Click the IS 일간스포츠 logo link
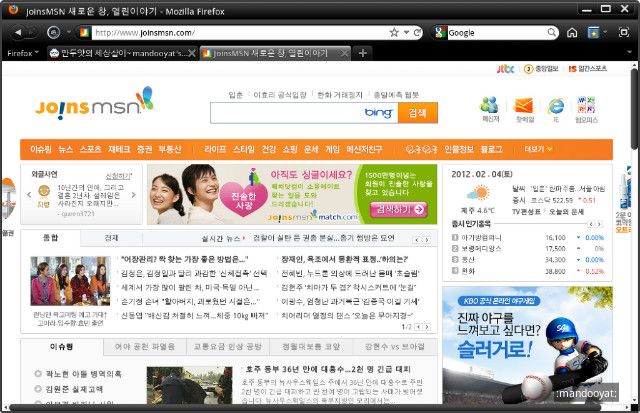The image size is (640, 413). pyautogui.click(x=587, y=69)
